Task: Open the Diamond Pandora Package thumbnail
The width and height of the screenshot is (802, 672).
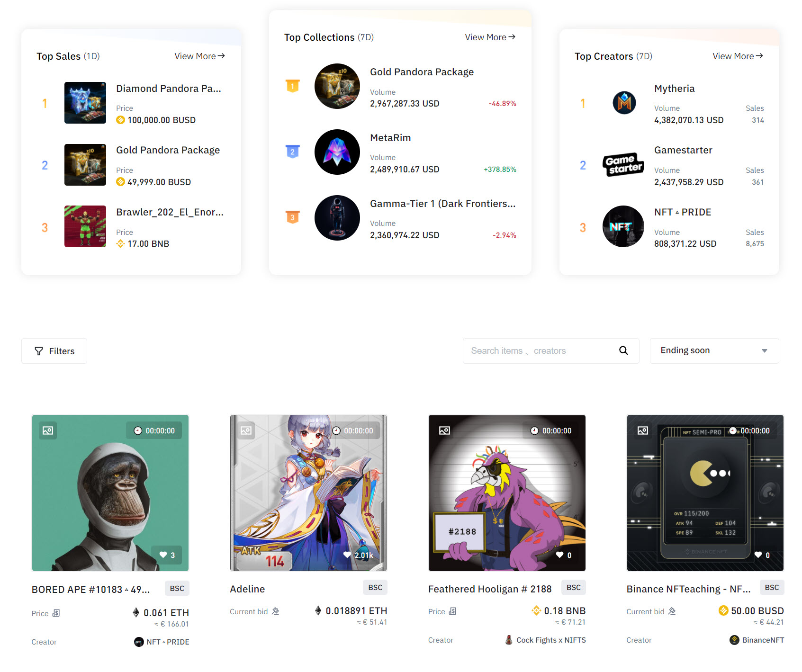Action: click(85, 103)
